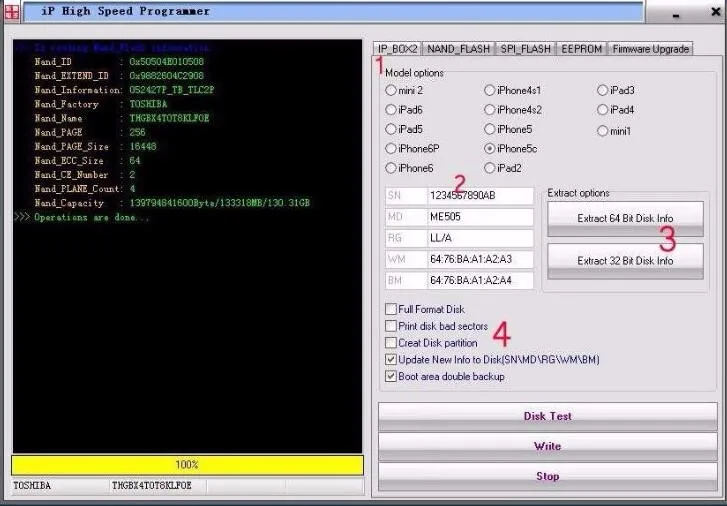Click the Nand_PAGE_Size value 16448
This screenshot has width=727, height=506.
[143, 147]
